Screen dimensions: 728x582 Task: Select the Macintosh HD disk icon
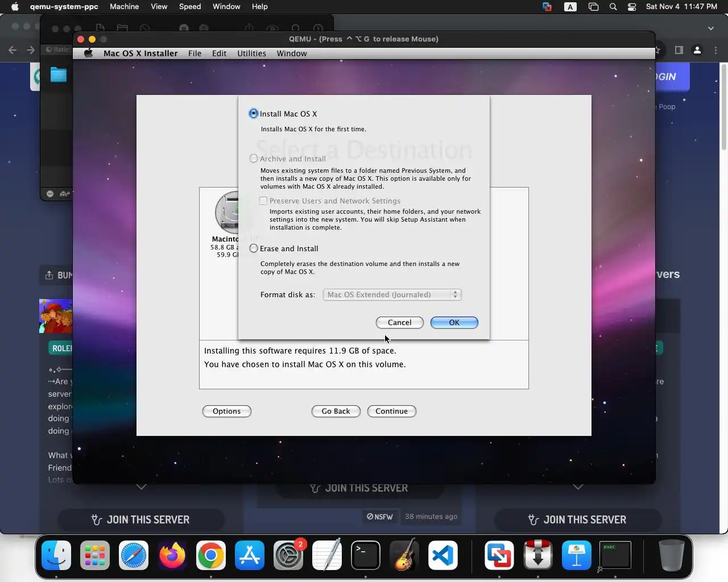point(227,212)
